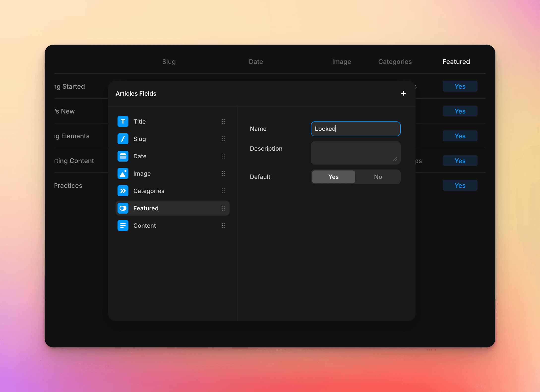Grab the drag handle on Featured row
The height and width of the screenshot is (392, 540).
coord(223,208)
